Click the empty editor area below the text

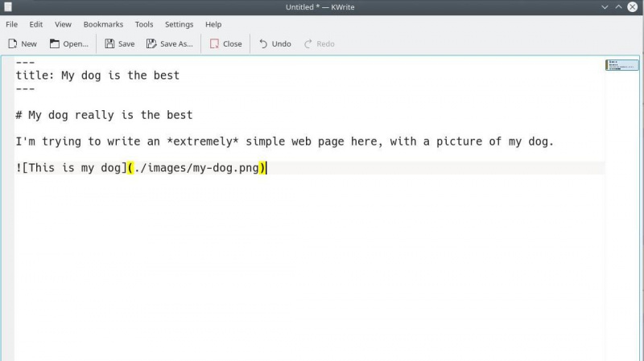[309, 267]
